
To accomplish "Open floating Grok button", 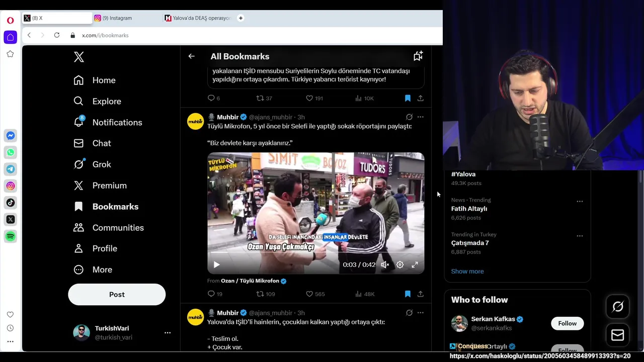I will pyautogui.click(x=618, y=307).
